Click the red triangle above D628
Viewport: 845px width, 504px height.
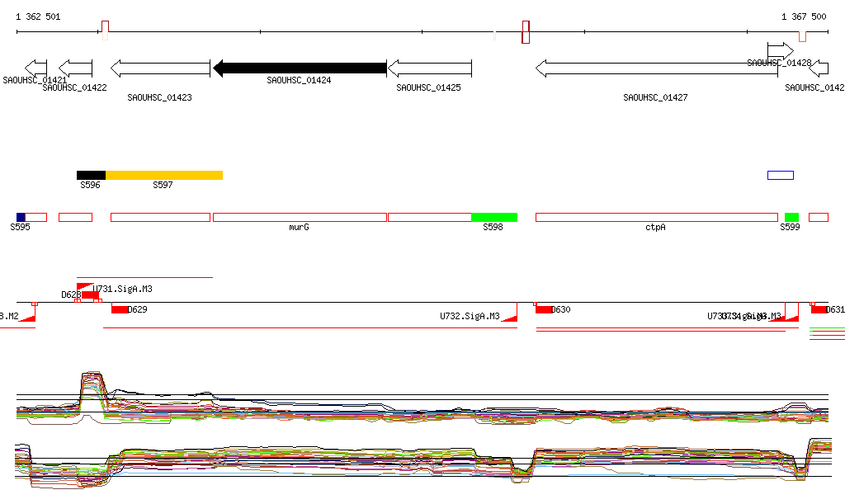click(x=85, y=286)
